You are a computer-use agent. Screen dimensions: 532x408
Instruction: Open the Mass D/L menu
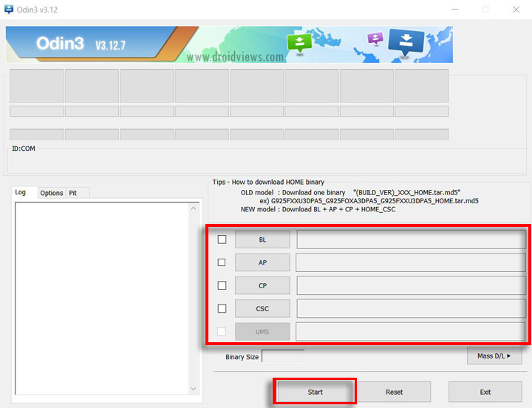494,356
